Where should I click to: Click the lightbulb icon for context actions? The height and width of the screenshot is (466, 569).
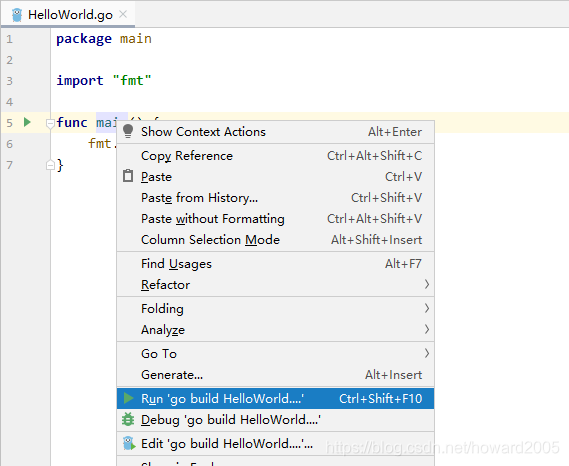[128, 131]
